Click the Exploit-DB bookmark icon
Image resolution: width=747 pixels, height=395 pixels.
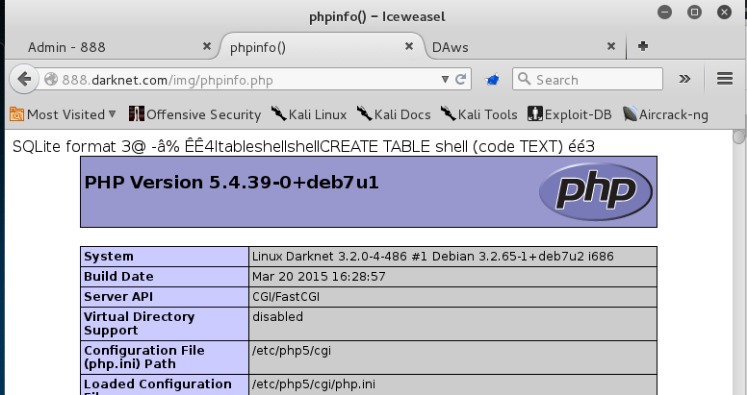pyautogui.click(x=535, y=114)
